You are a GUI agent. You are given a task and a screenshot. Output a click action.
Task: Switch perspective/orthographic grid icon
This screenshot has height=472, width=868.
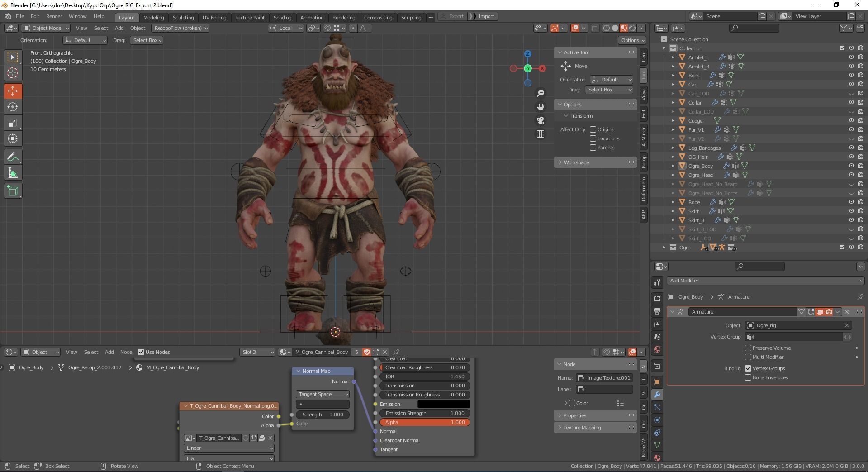tap(541, 134)
